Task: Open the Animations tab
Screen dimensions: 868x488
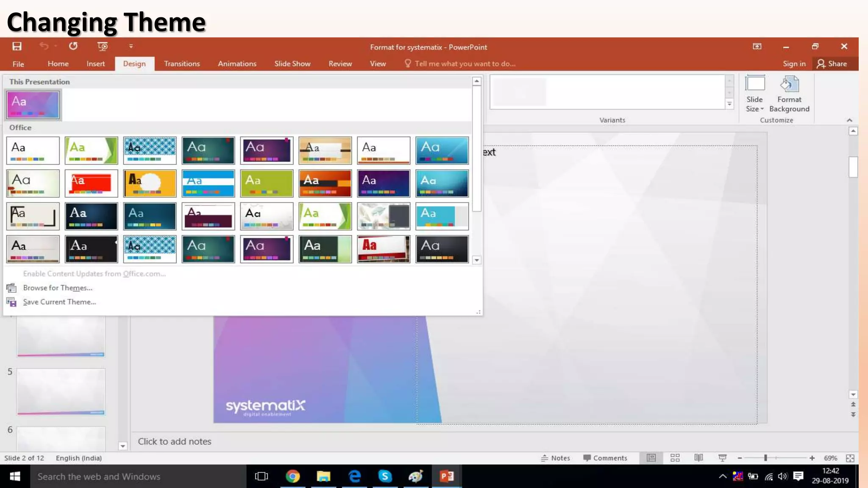Action: [237, 64]
